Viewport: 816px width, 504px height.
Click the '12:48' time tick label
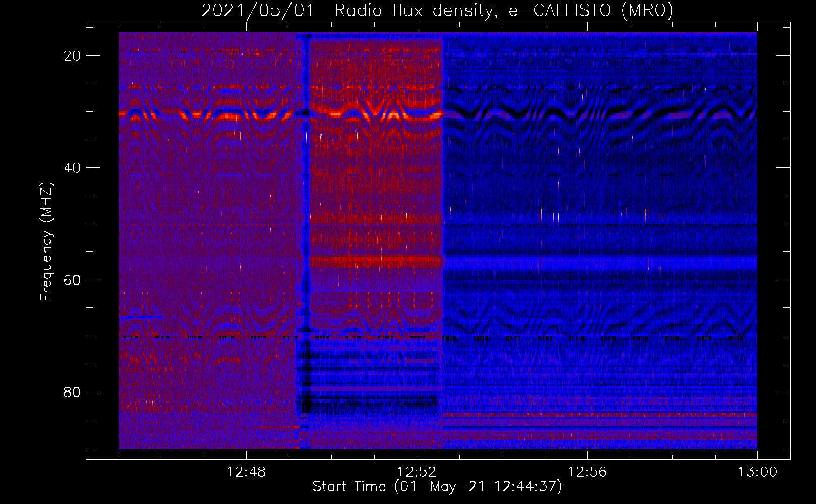246,472
